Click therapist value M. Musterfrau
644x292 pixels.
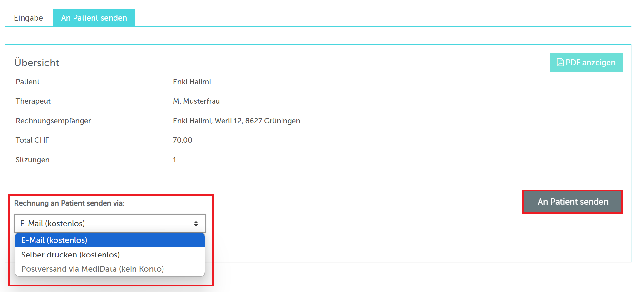[x=196, y=101]
